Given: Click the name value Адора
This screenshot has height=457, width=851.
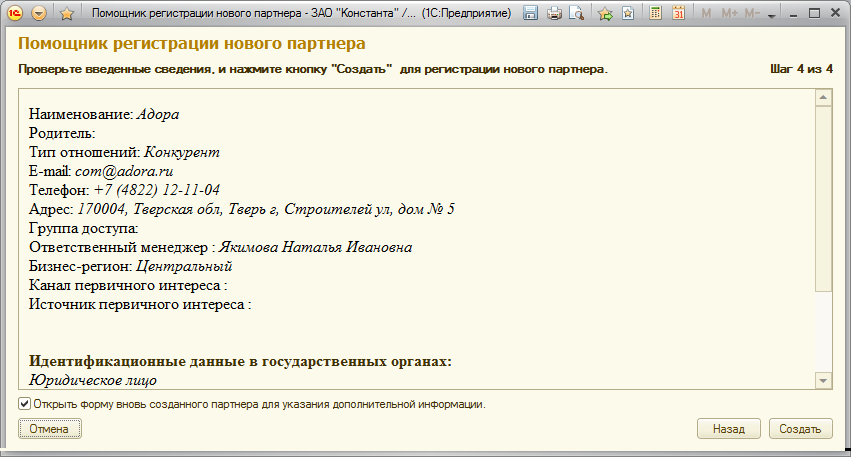Looking at the screenshot, I should tap(157, 115).
